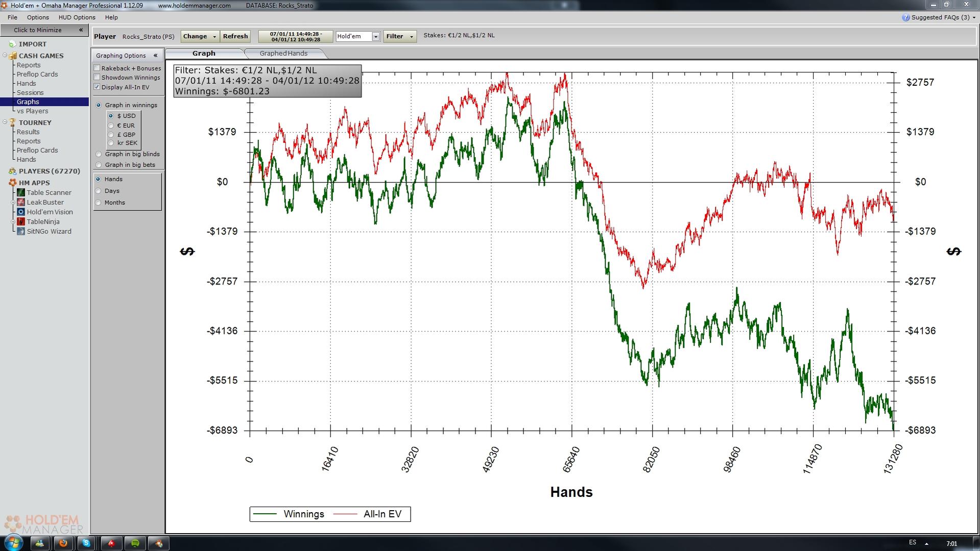The width and height of the screenshot is (980, 551).
Task: Click the HM APPS flower icon
Action: pos(13,183)
